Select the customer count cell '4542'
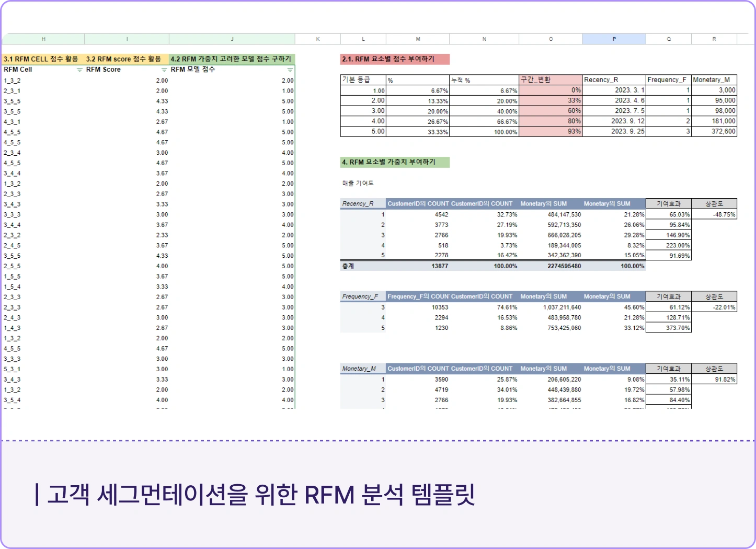 click(x=418, y=214)
